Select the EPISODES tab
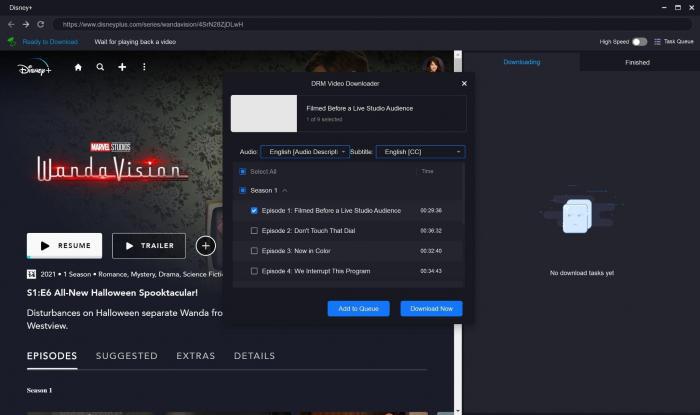This screenshot has height=415, width=700. point(52,356)
